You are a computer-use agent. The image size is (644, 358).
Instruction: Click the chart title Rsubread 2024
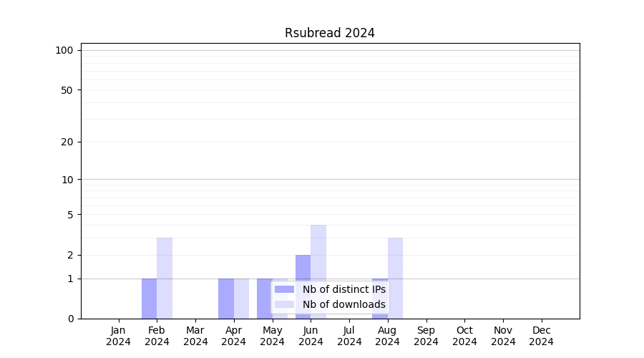(x=329, y=33)
